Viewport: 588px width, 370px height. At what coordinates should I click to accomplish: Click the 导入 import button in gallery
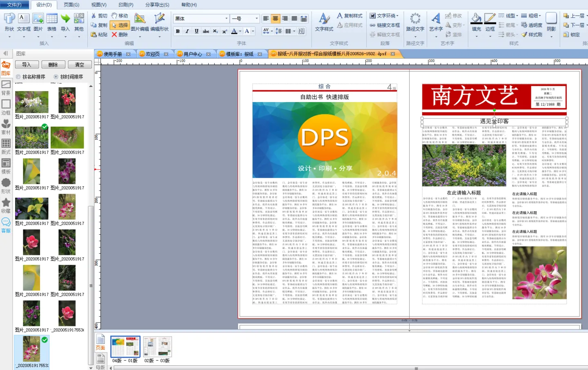click(27, 65)
